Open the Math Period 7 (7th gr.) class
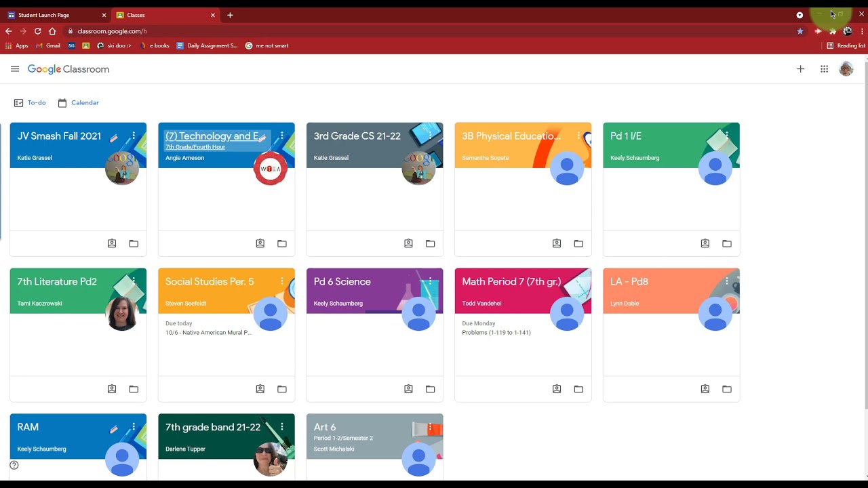Screen dimensions: 868x488 tap(511, 282)
